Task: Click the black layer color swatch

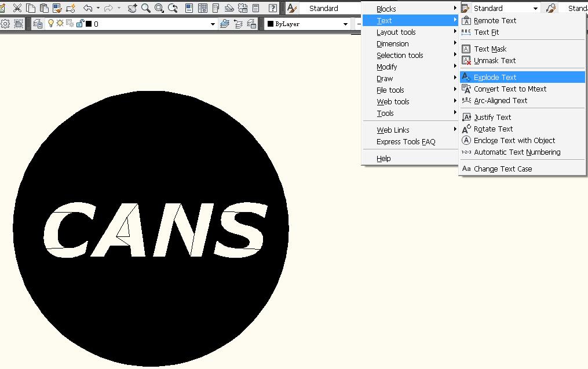Action: (89, 24)
